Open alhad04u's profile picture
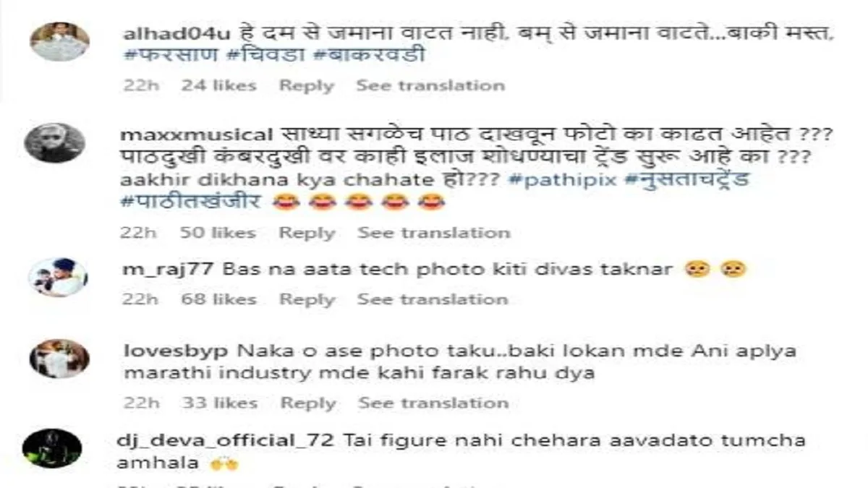Image resolution: width=868 pixels, height=488 pixels. point(60,41)
